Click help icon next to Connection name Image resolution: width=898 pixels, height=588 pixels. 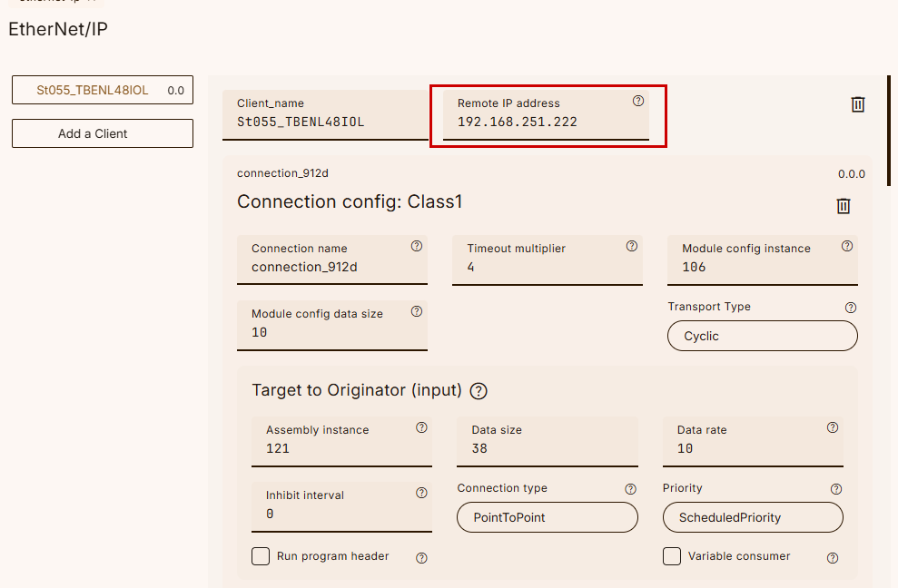pyautogui.click(x=417, y=246)
